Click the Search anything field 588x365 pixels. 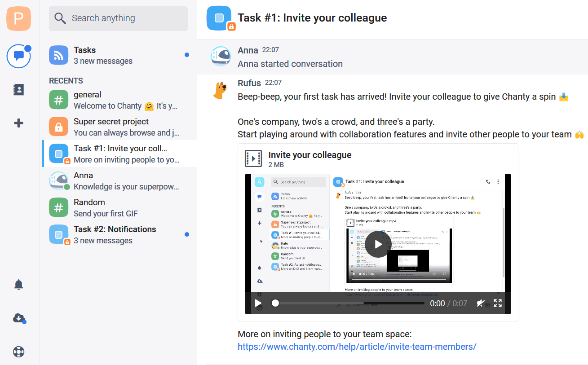[x=118, y=18]
